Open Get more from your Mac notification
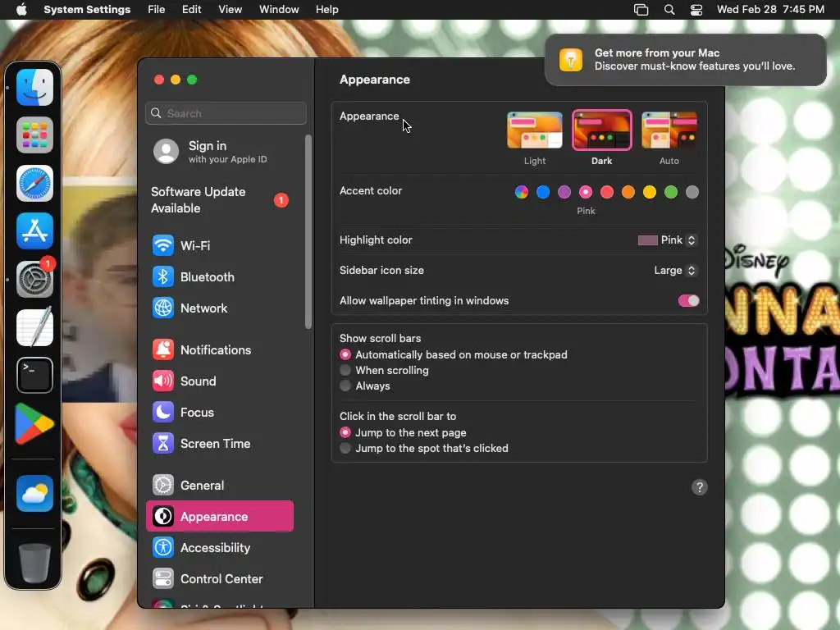The width and height of the screenshot is (840, 630). 686,60
